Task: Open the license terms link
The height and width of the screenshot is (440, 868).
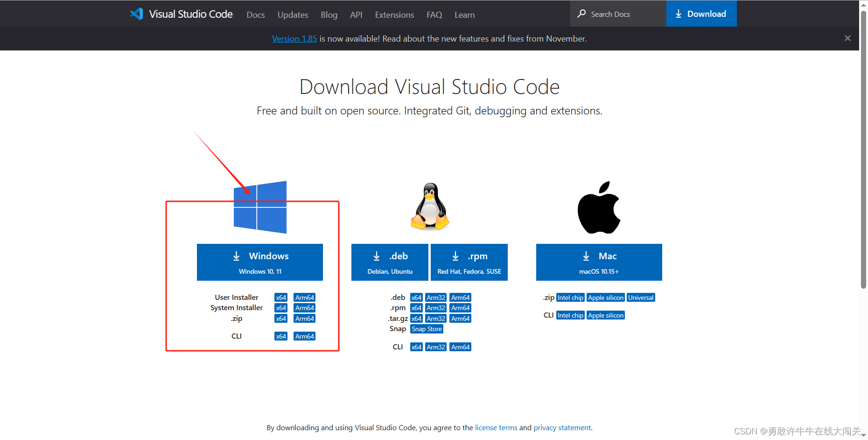Action: click(496, 427)
